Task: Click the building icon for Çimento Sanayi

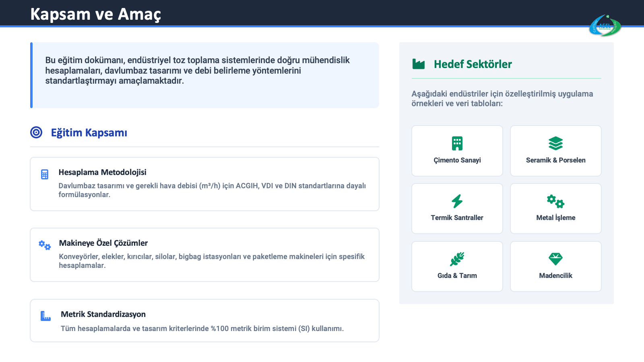Action: coord(457,143)
